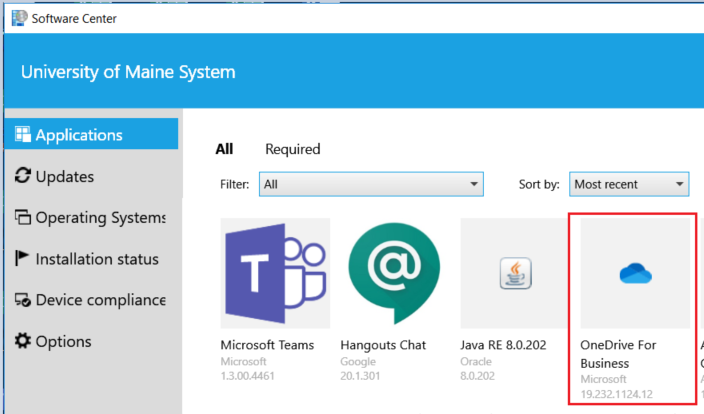Click the Microsoft Teams name label

point(267,345)
